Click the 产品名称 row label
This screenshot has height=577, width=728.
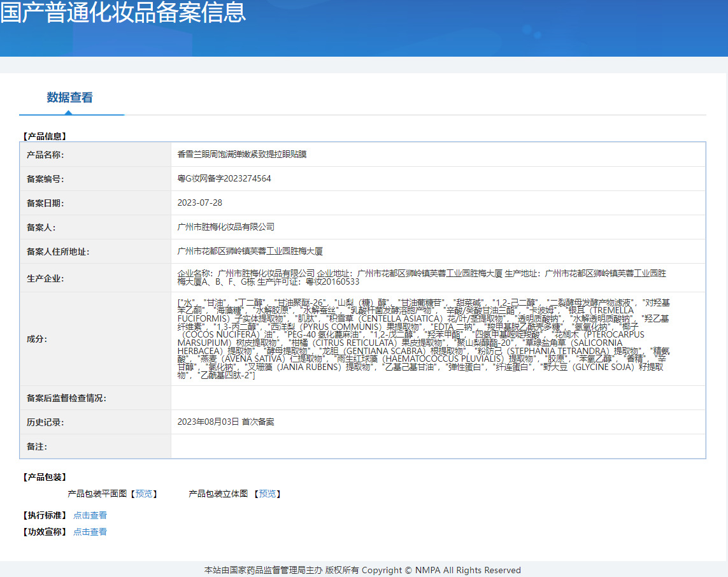tap(45, 155)
